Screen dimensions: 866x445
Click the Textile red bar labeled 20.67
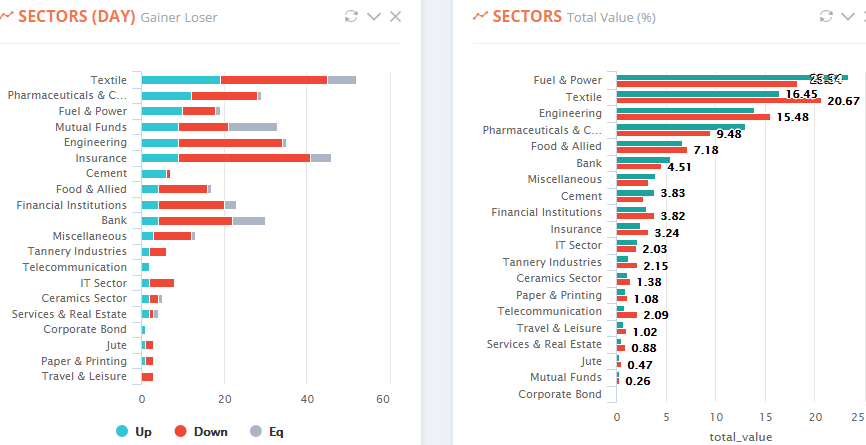pos(719,100)
